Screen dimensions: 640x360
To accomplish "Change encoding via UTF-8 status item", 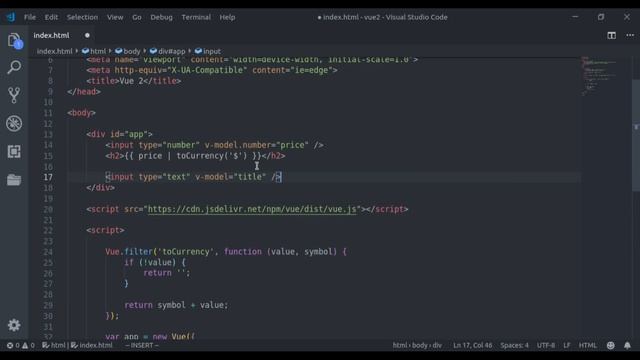I will click(546, 345).
